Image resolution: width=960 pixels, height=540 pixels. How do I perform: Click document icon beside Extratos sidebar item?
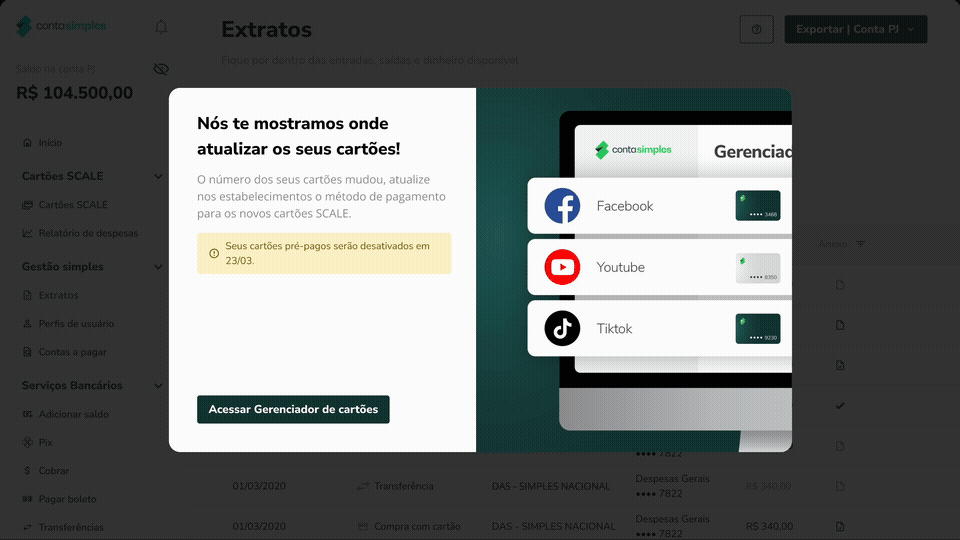click(x=27, y=295)
